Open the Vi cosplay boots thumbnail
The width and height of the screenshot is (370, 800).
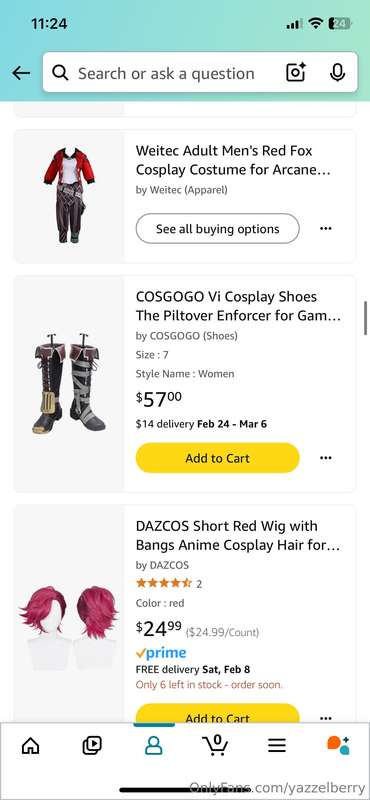pyautogui.click(x=69, y=384)
